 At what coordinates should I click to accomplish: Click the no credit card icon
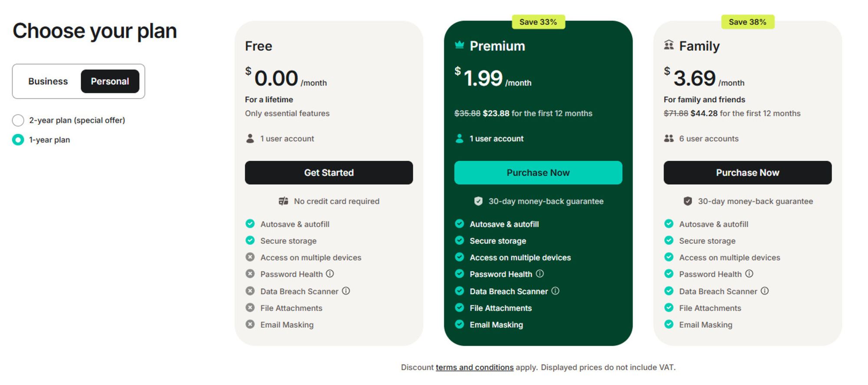[283, 201]
